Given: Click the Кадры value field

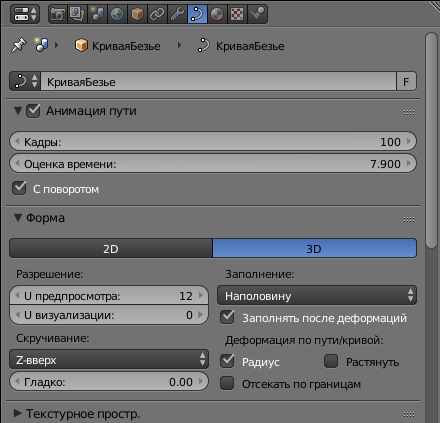Looking at the screenshot, I should [213, 142].
